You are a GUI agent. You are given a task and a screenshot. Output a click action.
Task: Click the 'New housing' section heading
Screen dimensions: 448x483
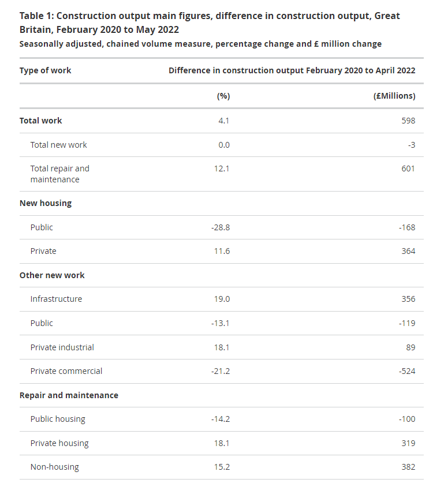pyautogui.click(x=46, y=203)
